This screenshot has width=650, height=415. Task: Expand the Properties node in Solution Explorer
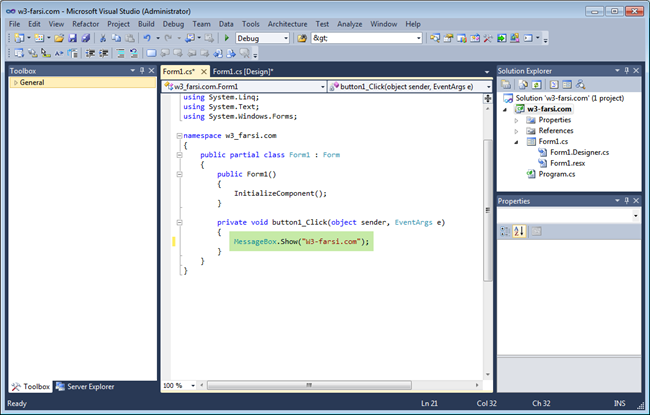point(516,120)
